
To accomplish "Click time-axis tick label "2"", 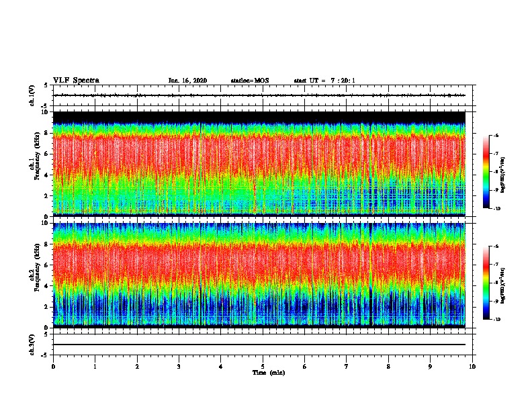I will pyautogui.click(x=137, y=366).
